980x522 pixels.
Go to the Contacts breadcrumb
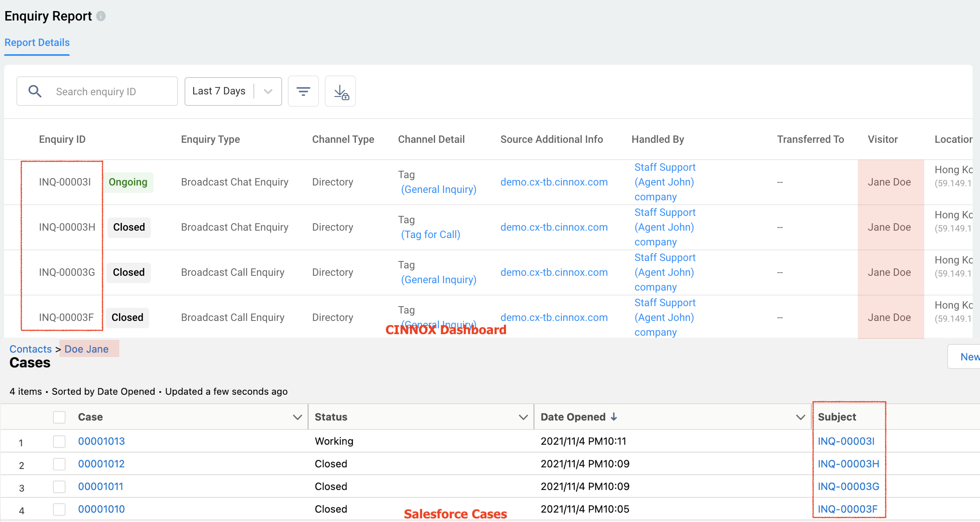pyautogui.click(x=30, y=349)
